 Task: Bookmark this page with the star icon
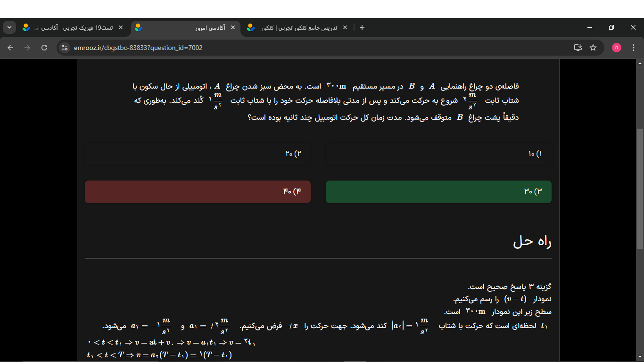coord(593,48)
